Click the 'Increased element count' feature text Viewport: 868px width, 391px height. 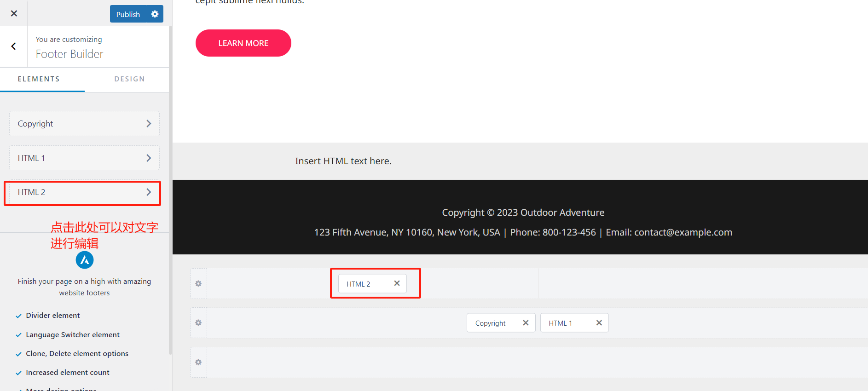[x=68, y=373]
